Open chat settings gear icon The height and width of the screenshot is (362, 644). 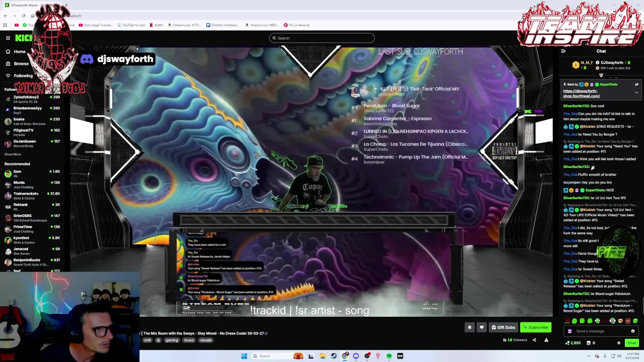[619, 343]
